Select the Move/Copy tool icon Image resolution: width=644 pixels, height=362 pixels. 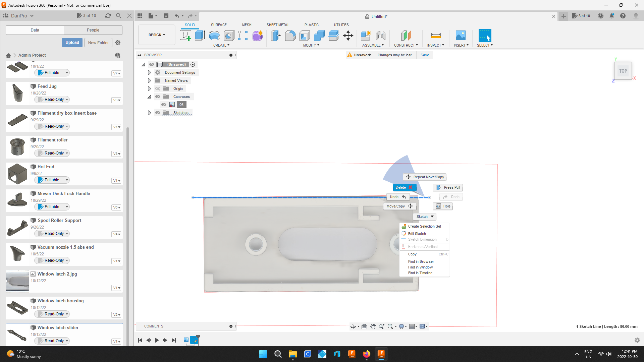[x=410, y=206]
